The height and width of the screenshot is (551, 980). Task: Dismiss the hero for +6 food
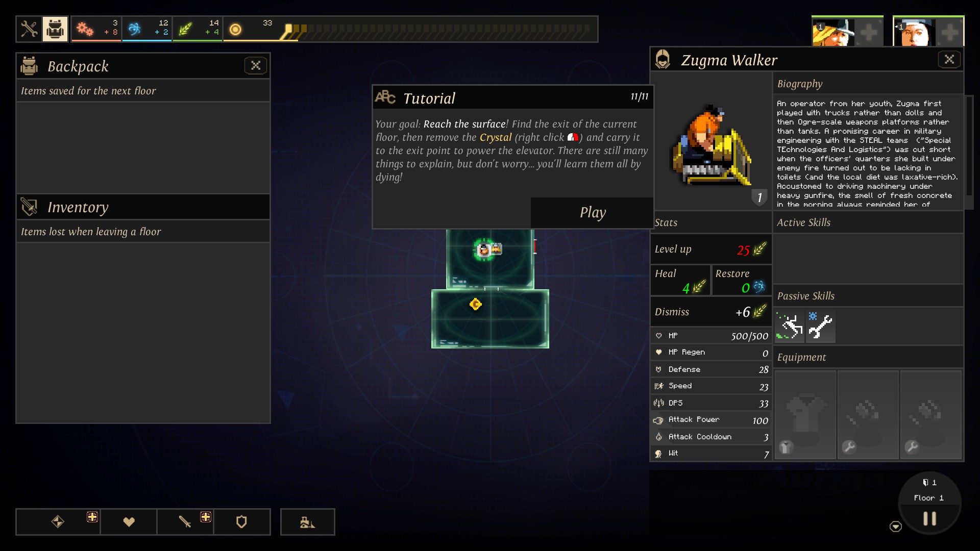[x=710, y=312]
